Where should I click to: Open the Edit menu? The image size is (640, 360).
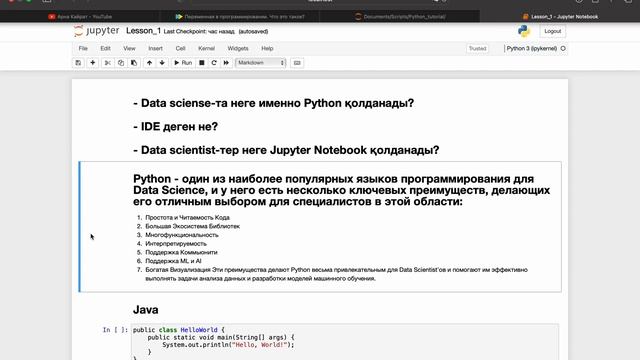[105, 48]
